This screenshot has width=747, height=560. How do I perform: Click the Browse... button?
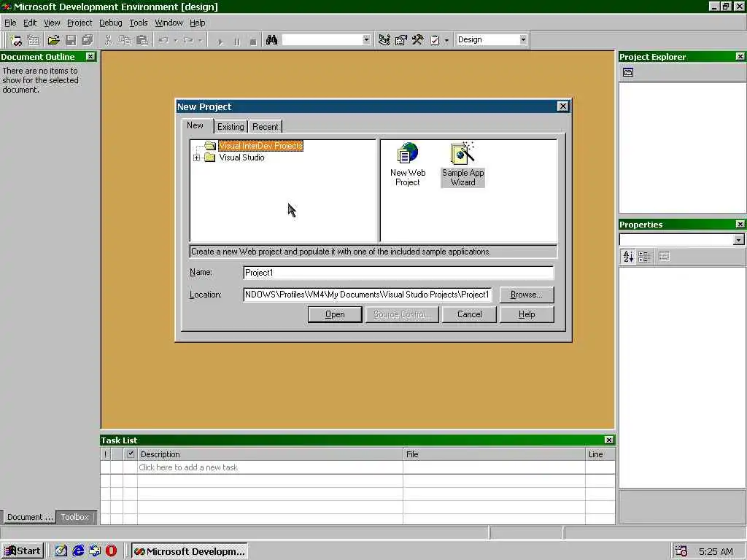(x=527, y=295)
